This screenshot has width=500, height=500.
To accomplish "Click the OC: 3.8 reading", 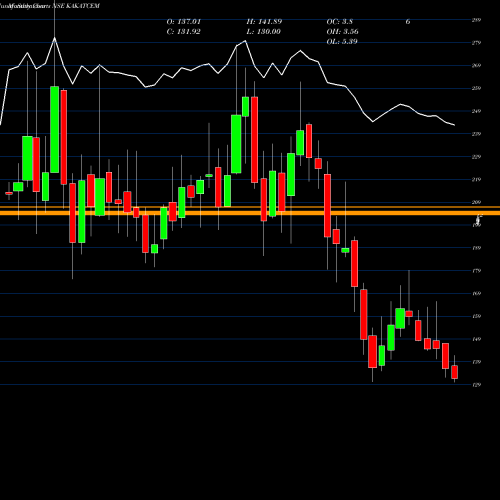I will click(x=340, y=22).
